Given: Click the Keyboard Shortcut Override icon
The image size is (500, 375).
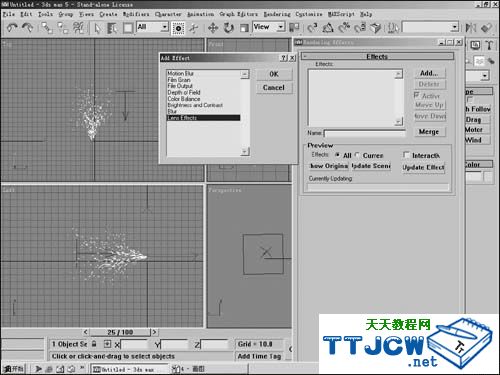Looking at the screenshot, I should point(376,28).
